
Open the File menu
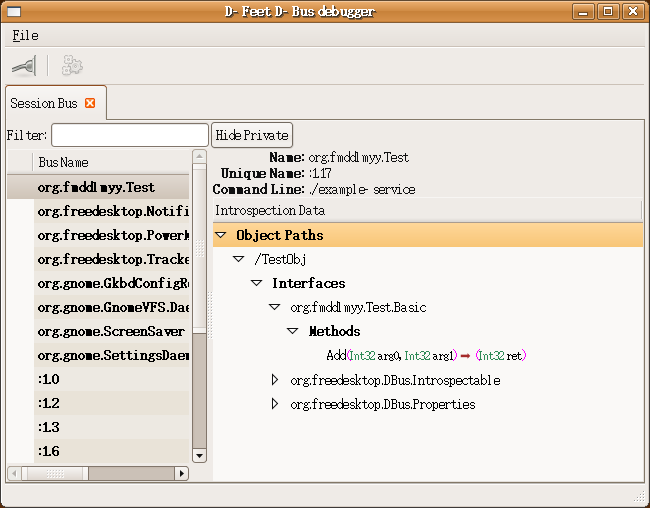(x=25, y=36)
